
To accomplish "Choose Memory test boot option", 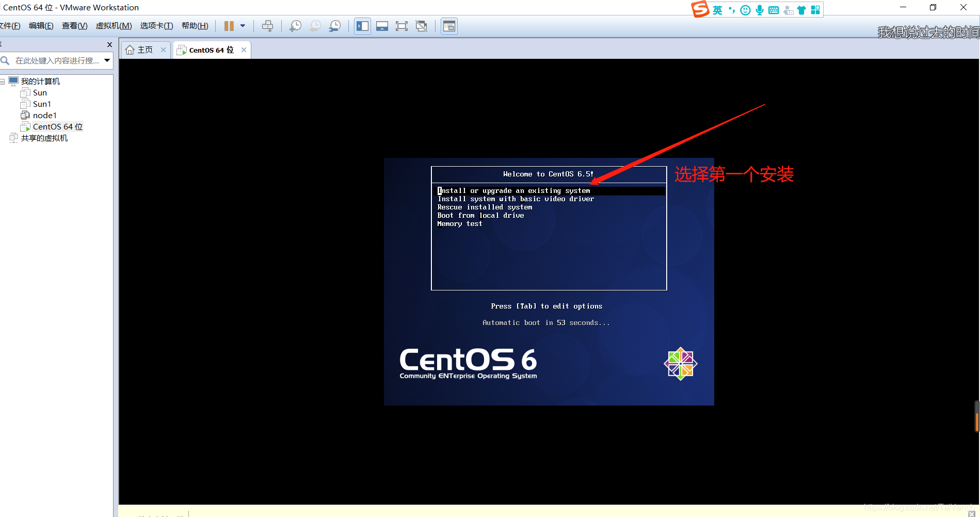I will [459, 224].
